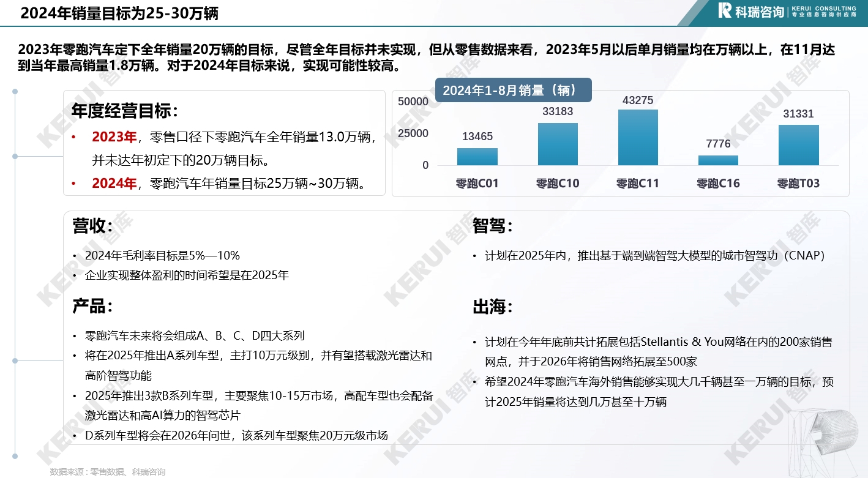Click the line 企业实现整体盈利的时间希望是在2025年
This screenshot has height=478, width=868.
187,275
